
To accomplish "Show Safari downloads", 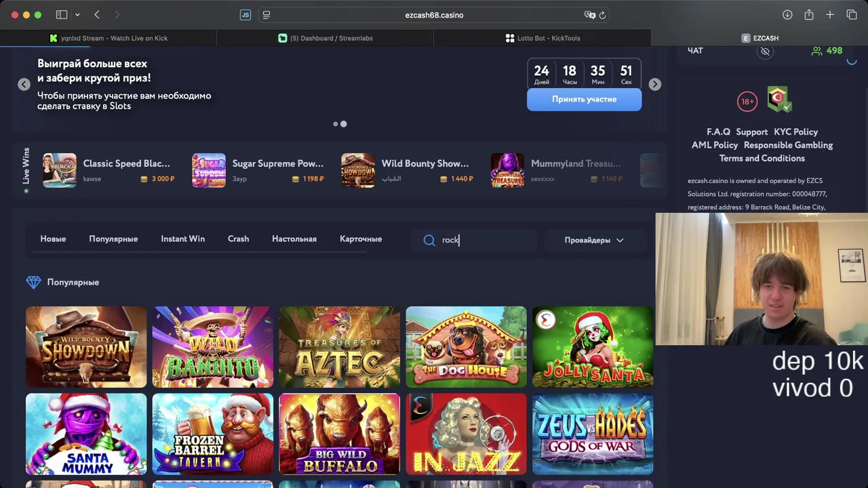I will click(x=787, y=15).
